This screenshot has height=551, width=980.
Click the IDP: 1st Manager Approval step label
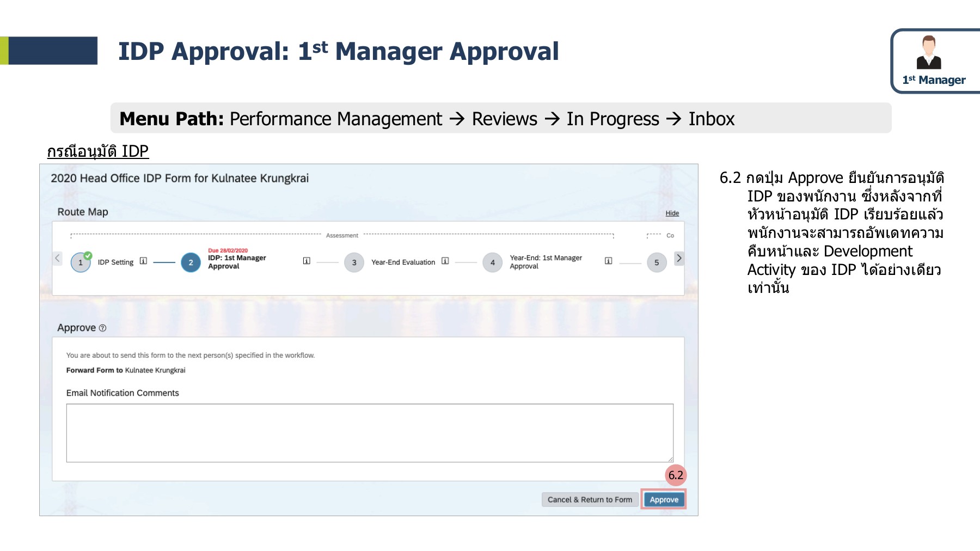click(237, 262)
